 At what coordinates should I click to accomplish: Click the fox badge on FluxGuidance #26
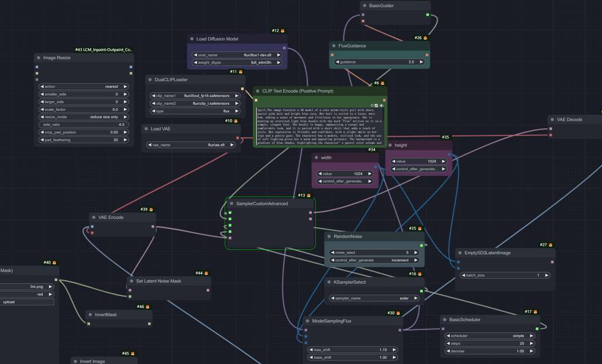[x=426, y=38]
